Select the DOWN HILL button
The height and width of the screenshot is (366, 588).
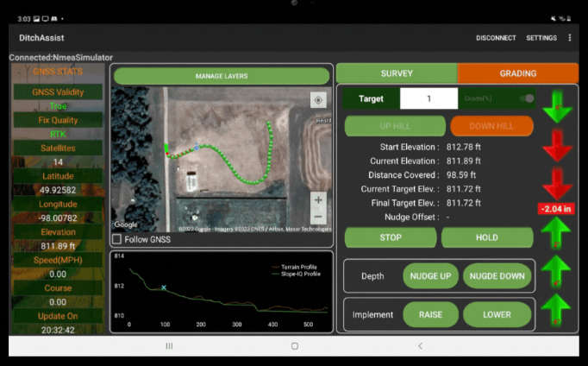(491, 126)
